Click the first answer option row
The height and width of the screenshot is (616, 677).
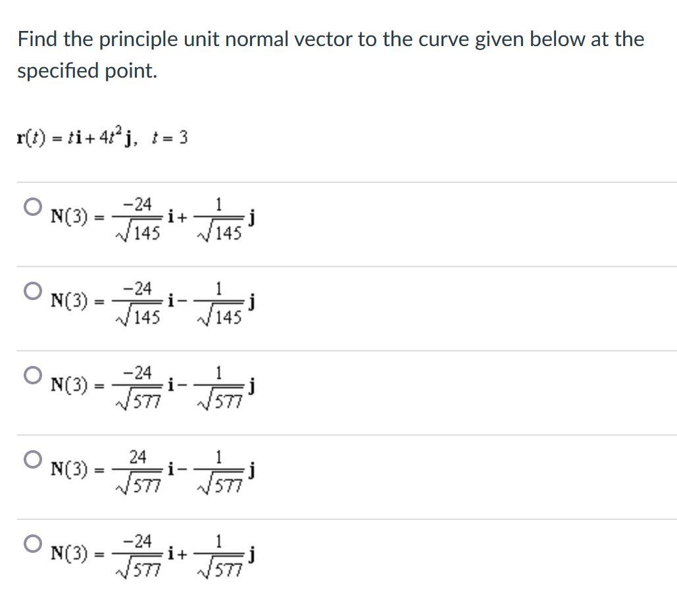coord(151,217)
